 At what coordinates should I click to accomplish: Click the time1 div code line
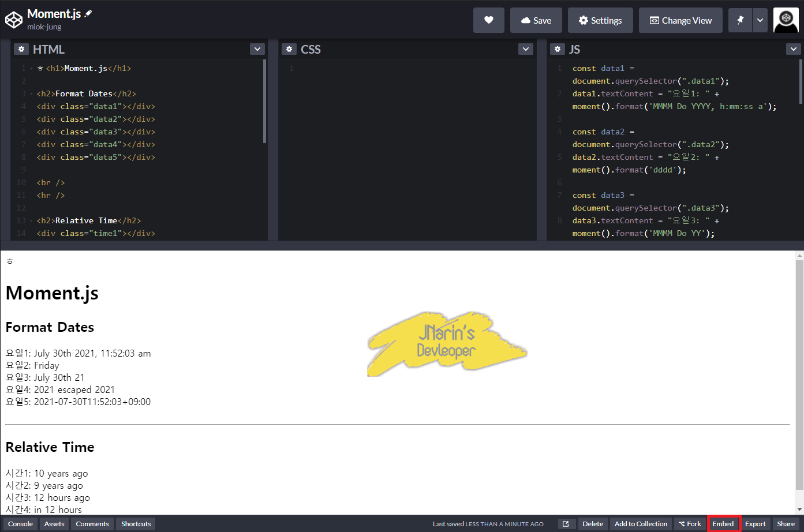click(x=96, y=233)
